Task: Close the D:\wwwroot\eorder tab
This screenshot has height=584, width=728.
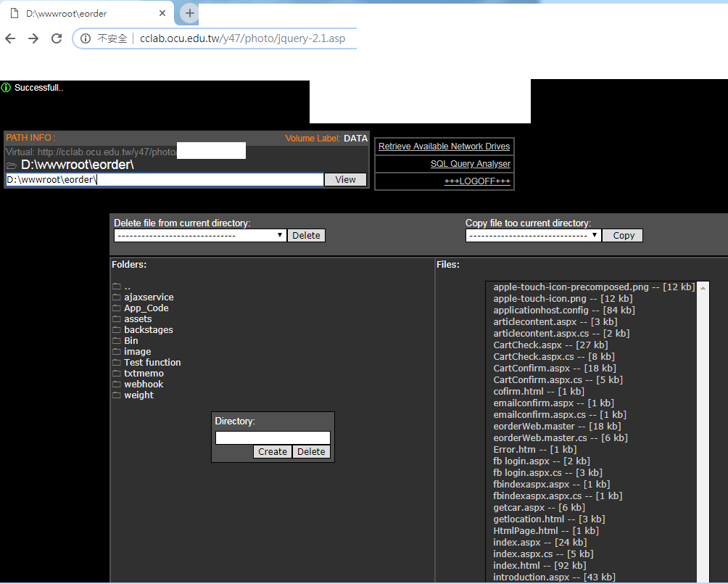Action: point(162,14)
